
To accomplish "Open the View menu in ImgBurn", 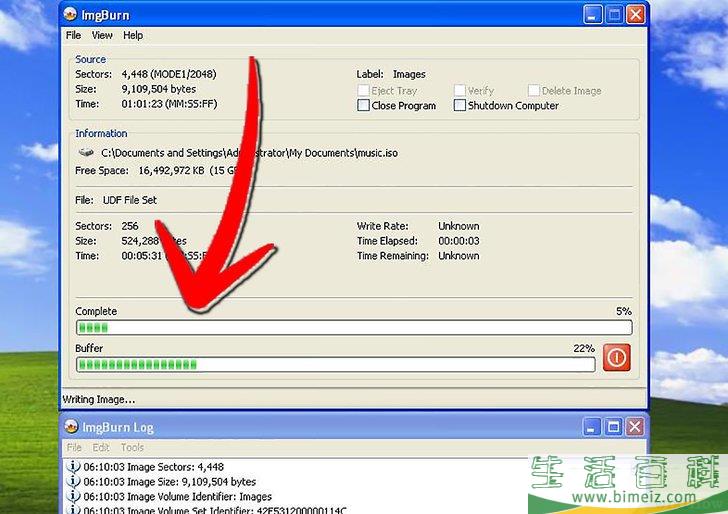I will [102, 35].
